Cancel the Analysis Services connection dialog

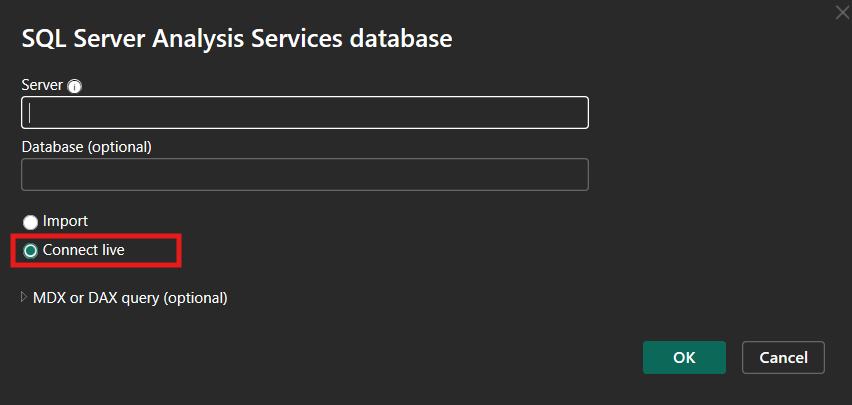point(783,357)
